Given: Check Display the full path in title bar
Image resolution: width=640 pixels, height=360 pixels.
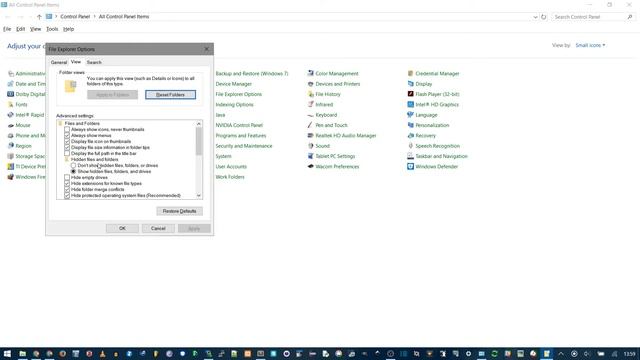Looking at the screenshot, I should click(x=67, y=153).
